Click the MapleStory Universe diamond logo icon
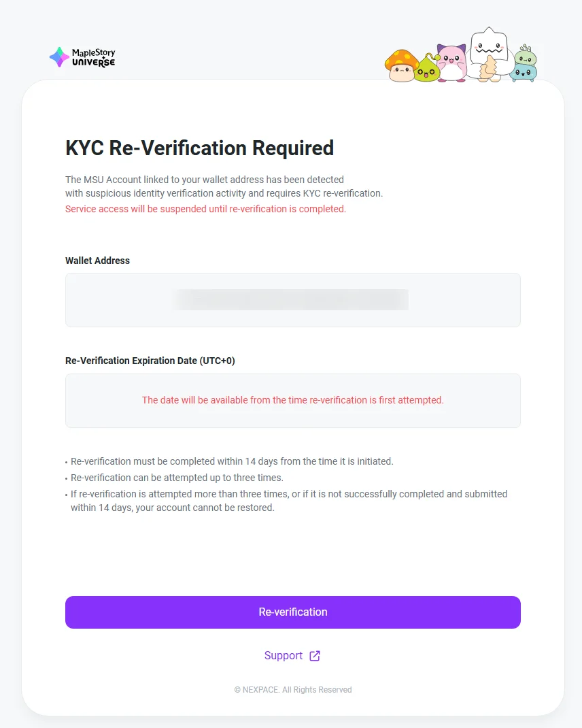The image size is (582, 728). (x=58, y=57)
